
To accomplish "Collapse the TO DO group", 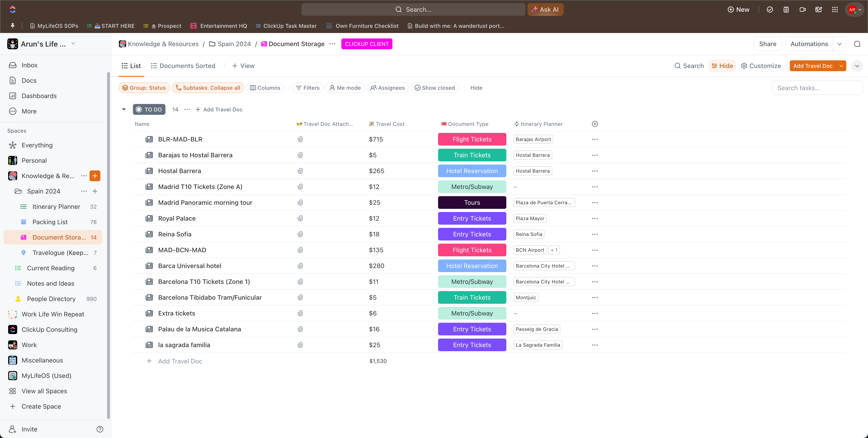I will [124, 109].
